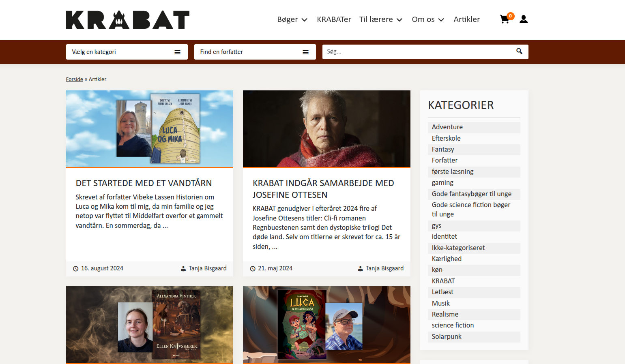This screenshot has height=364, width=625.
Task: Select the Solarpunk category
Action: pyautogui.click(x=447, y=336)
